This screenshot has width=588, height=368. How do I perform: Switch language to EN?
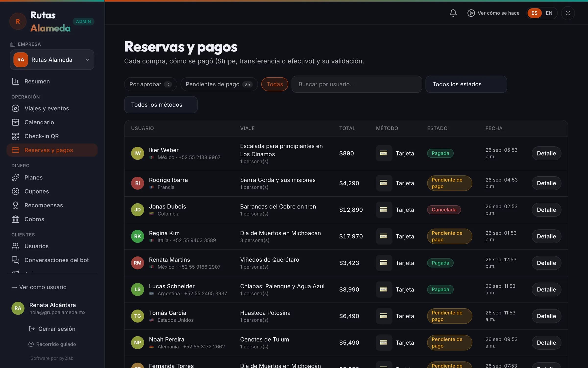pos(549,13)
